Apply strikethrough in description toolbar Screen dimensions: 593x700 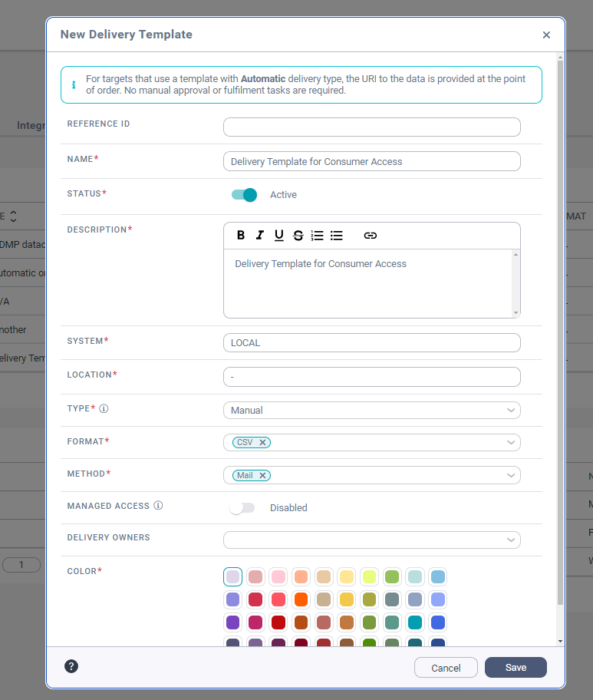[298, 236]
